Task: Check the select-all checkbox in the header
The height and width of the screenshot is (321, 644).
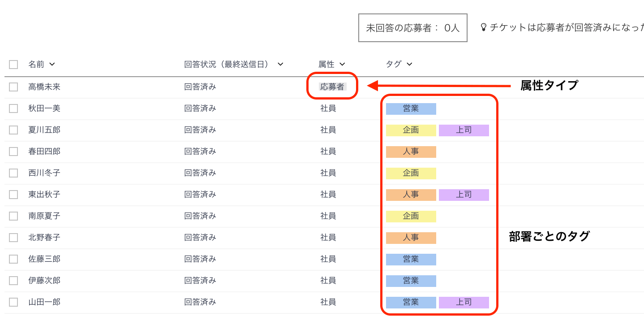Action: 13,64
